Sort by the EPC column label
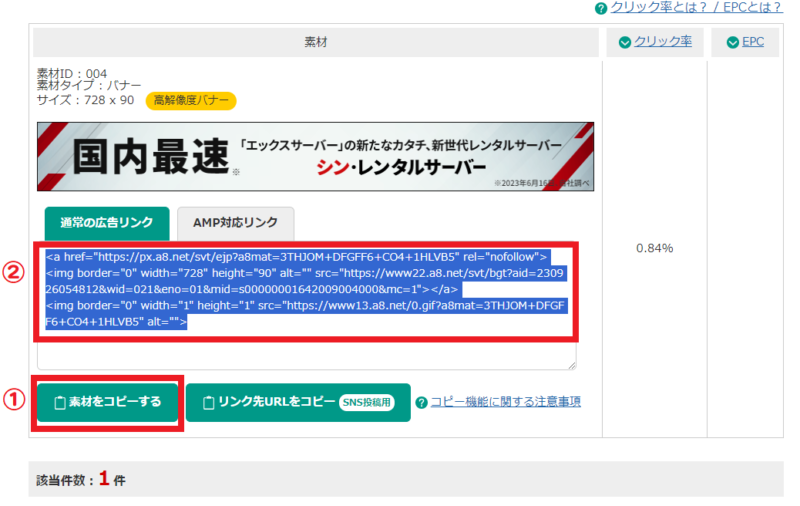 click(753, 42)
